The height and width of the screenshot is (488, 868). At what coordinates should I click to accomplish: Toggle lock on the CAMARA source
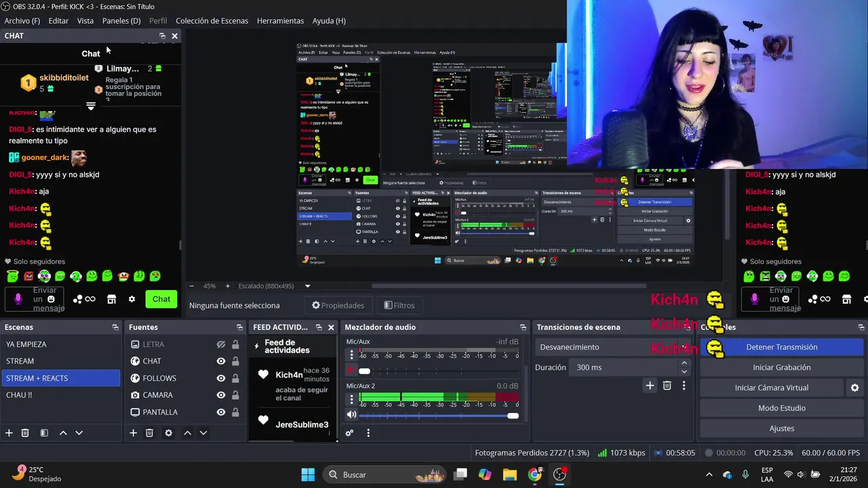point(235,395)
